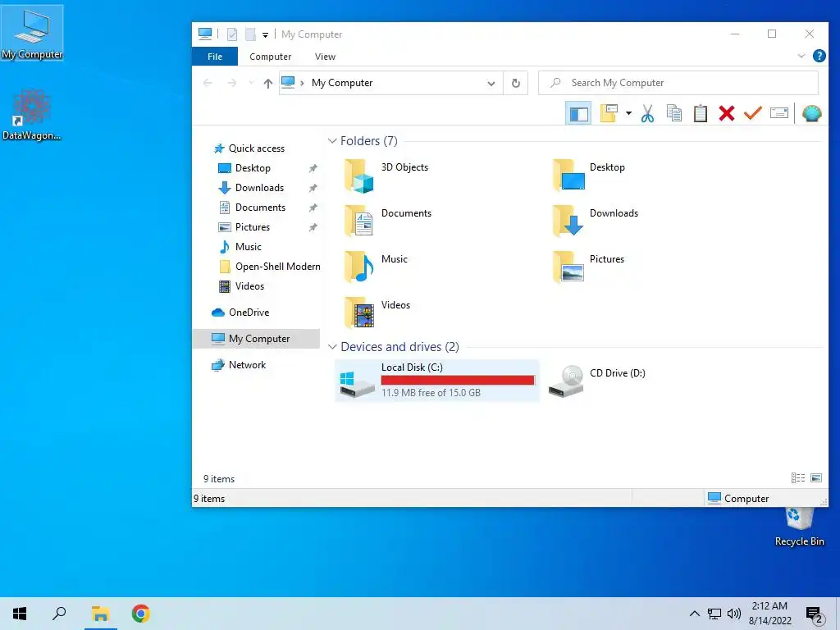Toggle the navigation pane toolbar button
Viewport: 840px width, 630px height.
[578, 113]
